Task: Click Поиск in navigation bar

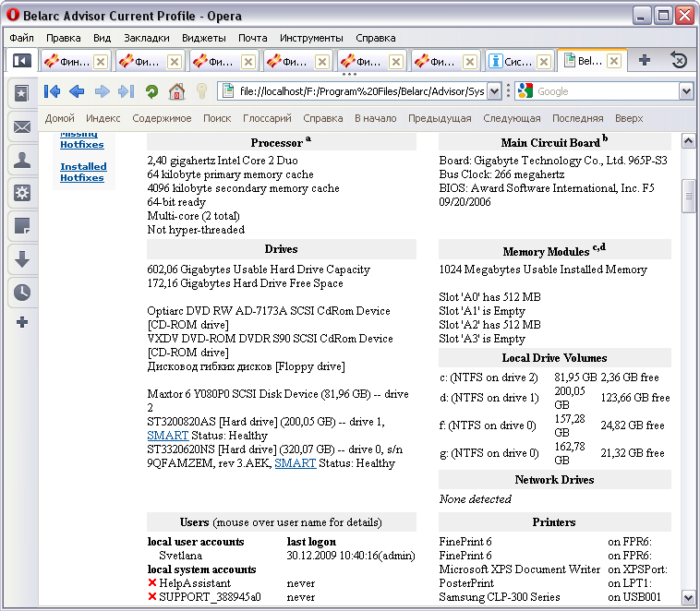Action: [217, 118]
